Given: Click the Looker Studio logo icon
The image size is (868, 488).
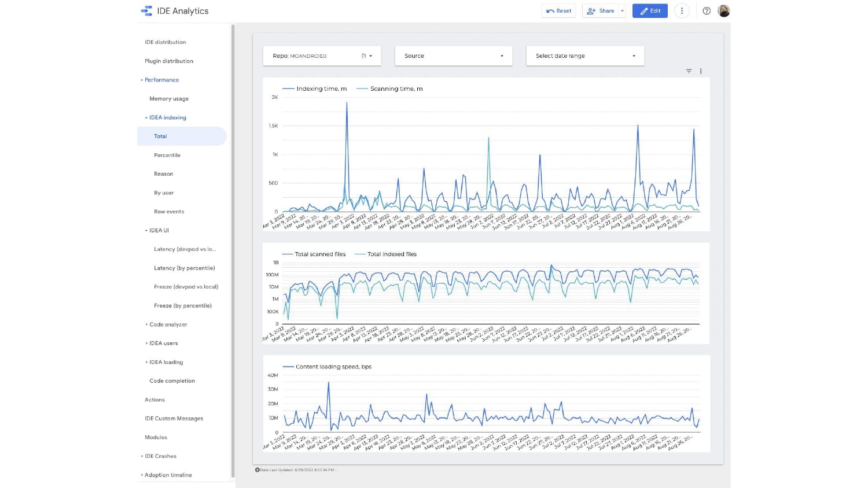Looking at the screenshot, I should (146, 10).
